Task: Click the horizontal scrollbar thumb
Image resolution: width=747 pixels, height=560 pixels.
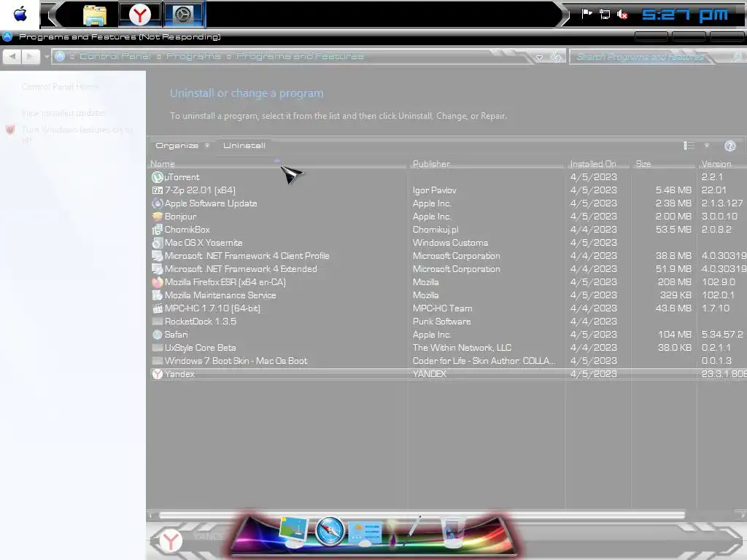Action: point(422,515)
